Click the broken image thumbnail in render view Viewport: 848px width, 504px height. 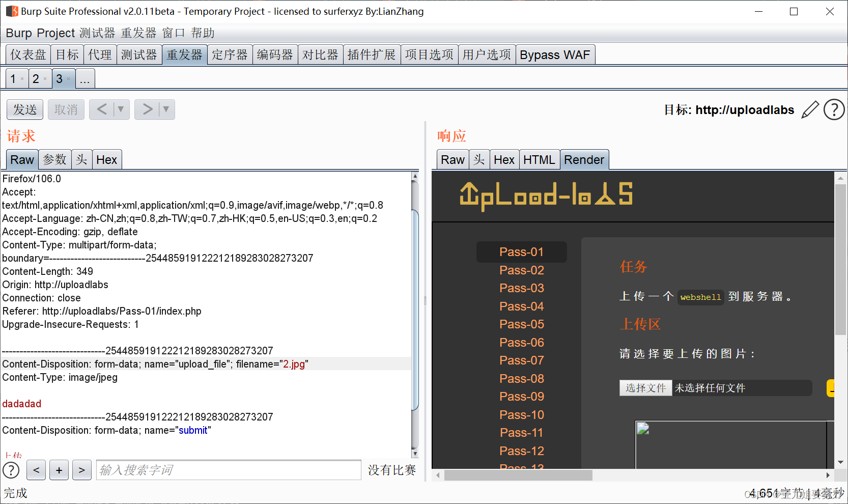click(643, 429)
